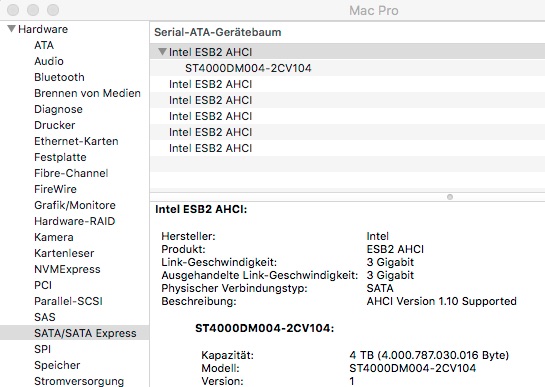Open the Parallel-SCSI category
The image size is (545, 387).
[x=68, y=301]
